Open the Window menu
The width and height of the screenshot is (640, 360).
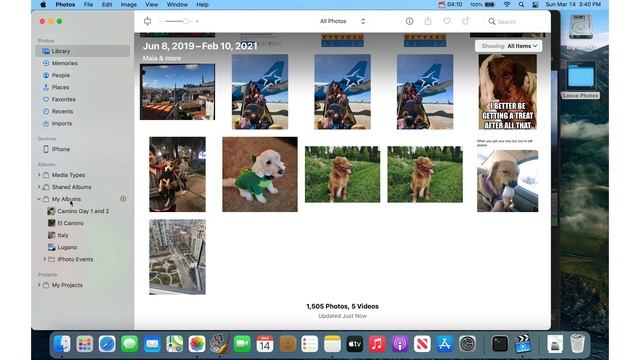[177, 4]
